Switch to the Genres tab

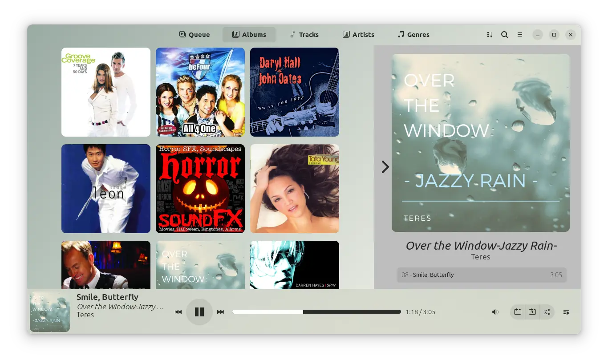(x=413, y=35)
